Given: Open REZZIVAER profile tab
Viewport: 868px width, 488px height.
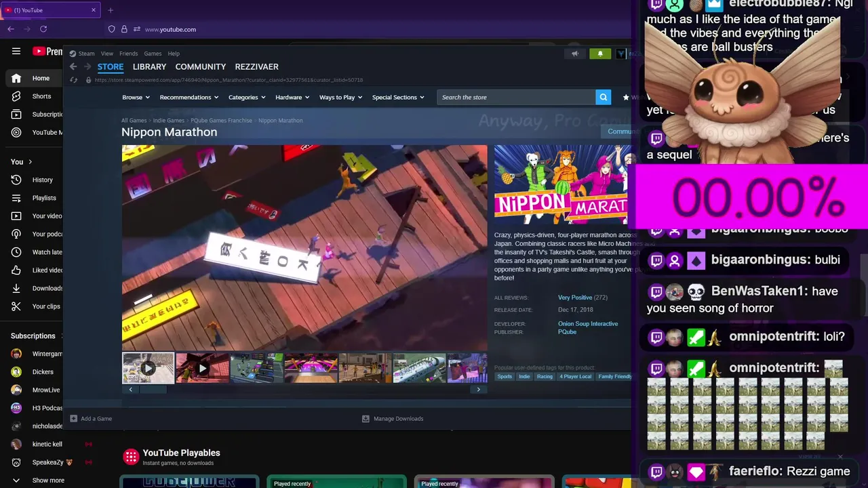Looking at the screenshot, I should 256,66.
